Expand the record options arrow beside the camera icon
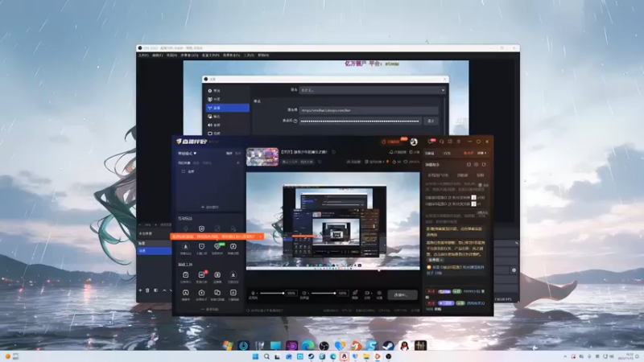This screenshot has height=362, width=644. click(370, 293)
